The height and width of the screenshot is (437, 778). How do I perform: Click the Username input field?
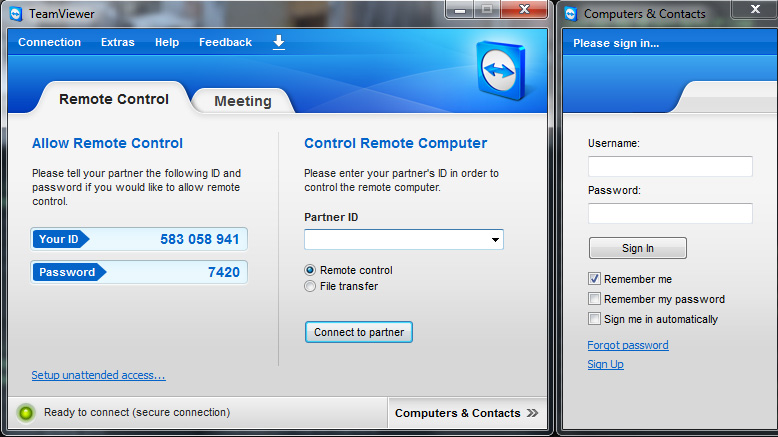pyautogui.click(x=670, y=166)
